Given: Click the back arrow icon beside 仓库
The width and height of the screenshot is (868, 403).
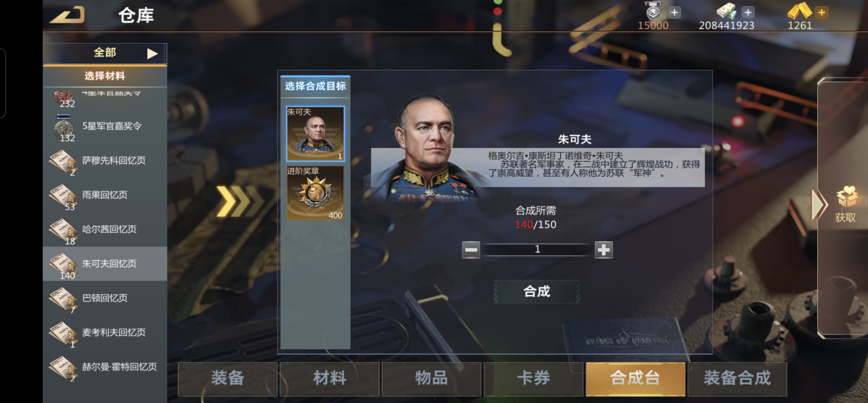Looking at the screenshot, I should click(68, 15).
